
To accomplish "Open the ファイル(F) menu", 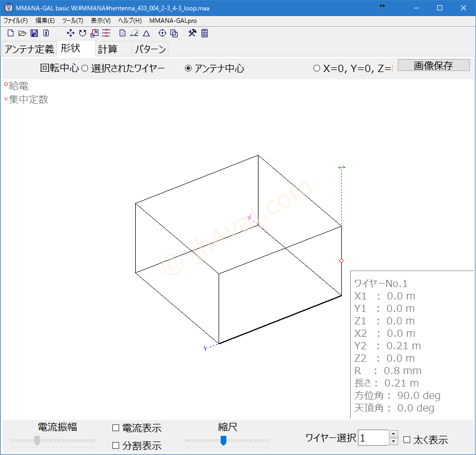I will 16,21.
